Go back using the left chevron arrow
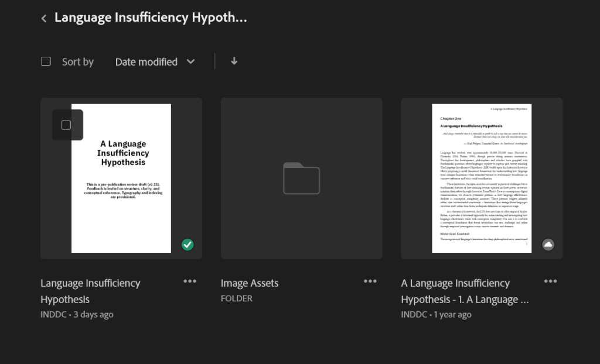The image size is (600, 364). coord(44,19)
